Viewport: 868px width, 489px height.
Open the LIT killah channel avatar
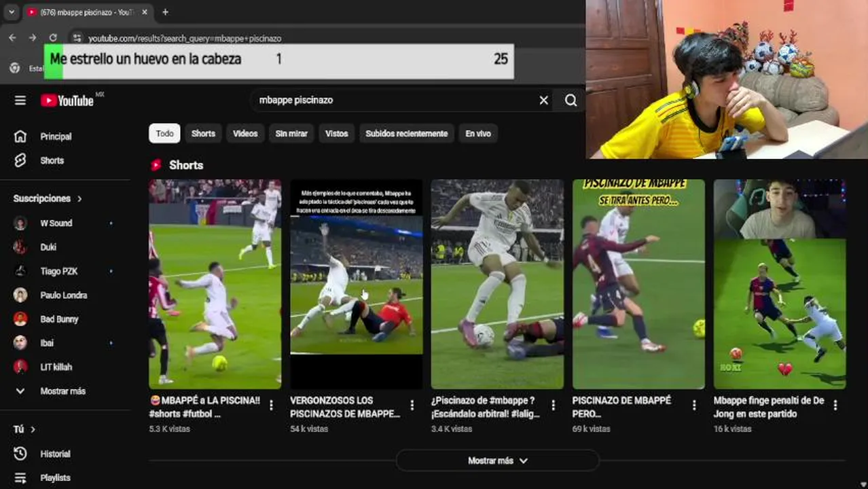click(x=20, y=367)
